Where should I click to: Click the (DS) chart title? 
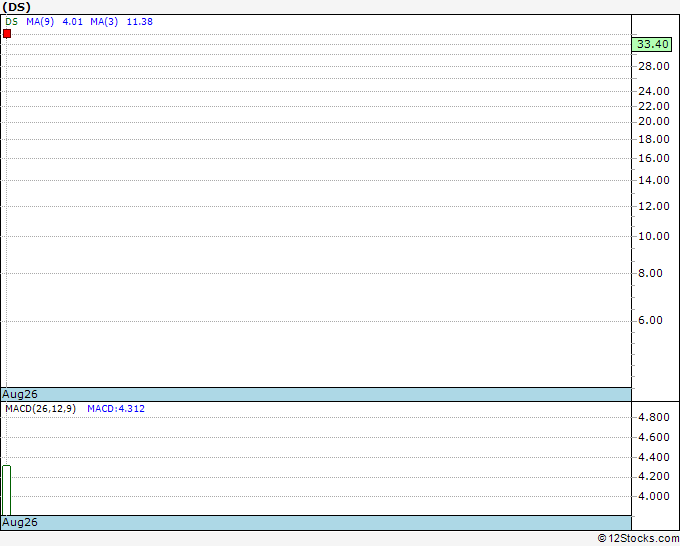click(x=16, y=7)
